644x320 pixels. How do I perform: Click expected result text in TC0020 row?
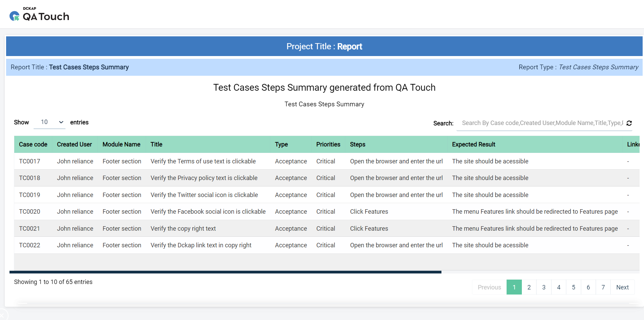535,212
